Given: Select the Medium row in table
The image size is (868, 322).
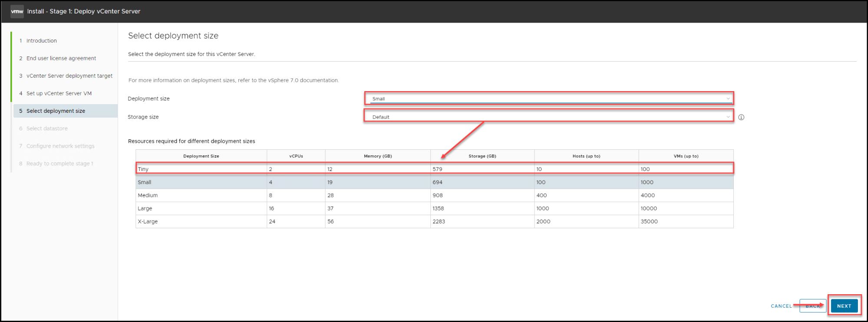Looking at the screenshot, I should (435, 195).
